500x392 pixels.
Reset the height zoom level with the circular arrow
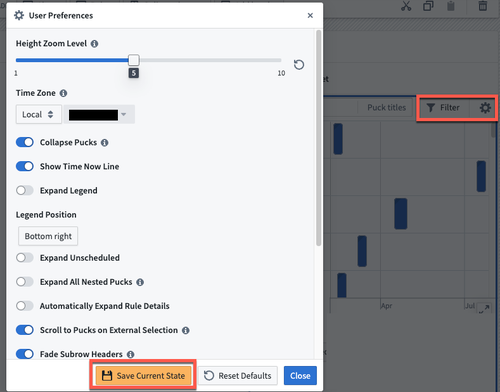[299, 65]
